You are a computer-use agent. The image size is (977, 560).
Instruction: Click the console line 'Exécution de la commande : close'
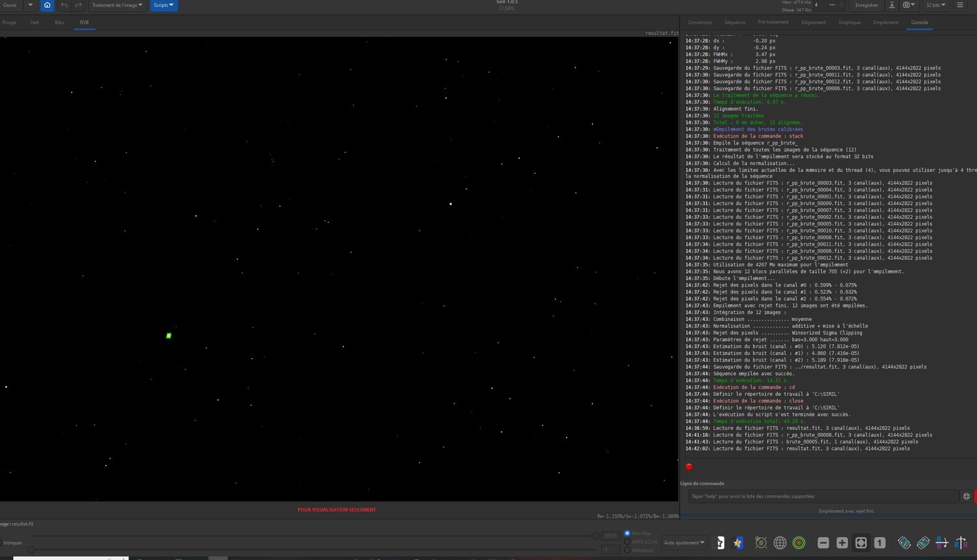[x=758, y=401]
